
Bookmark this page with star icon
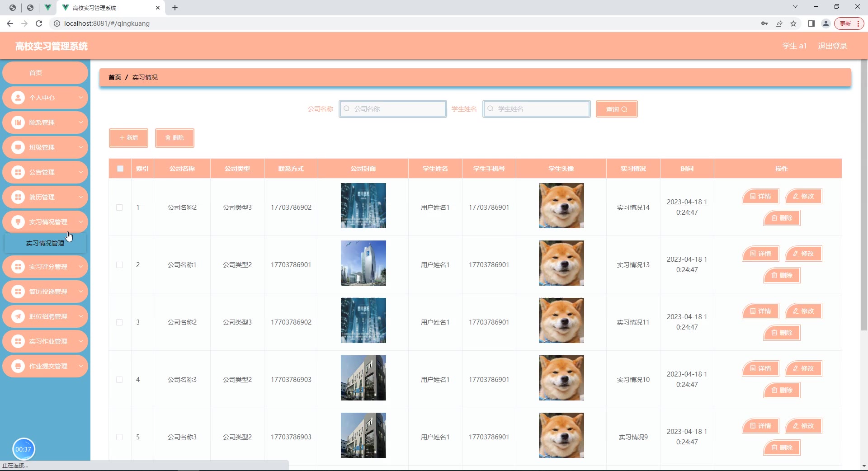(793, 24)
